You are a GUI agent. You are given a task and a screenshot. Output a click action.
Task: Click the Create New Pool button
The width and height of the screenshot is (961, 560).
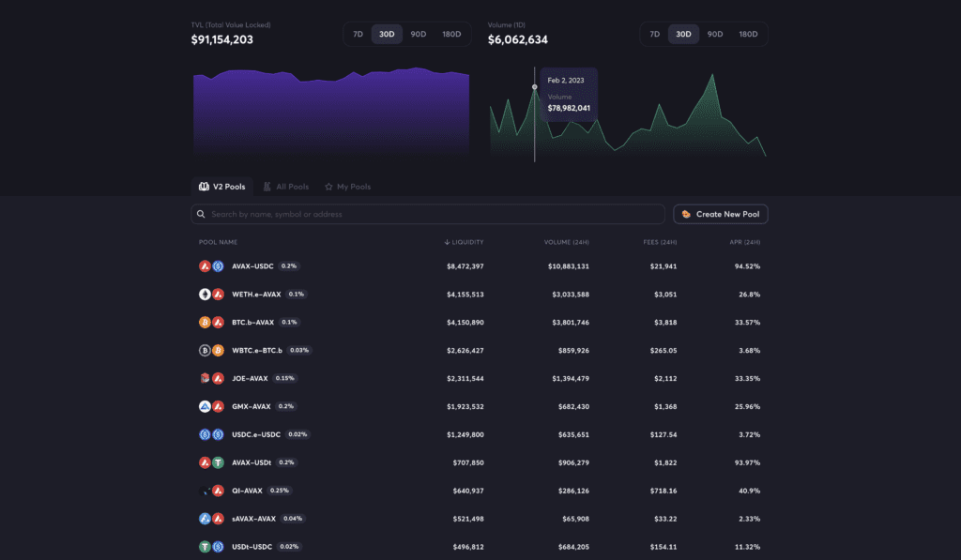[721, 214]
